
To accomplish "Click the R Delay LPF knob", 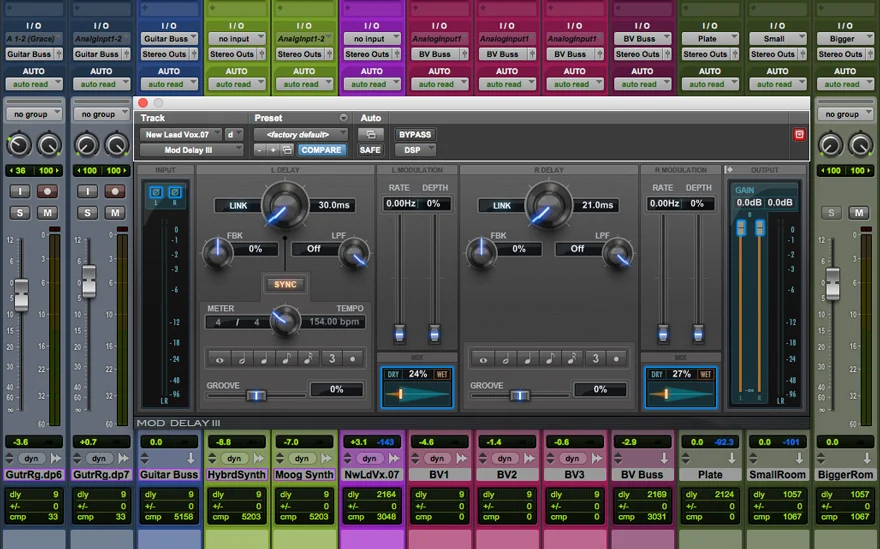I will pos(617,252).
